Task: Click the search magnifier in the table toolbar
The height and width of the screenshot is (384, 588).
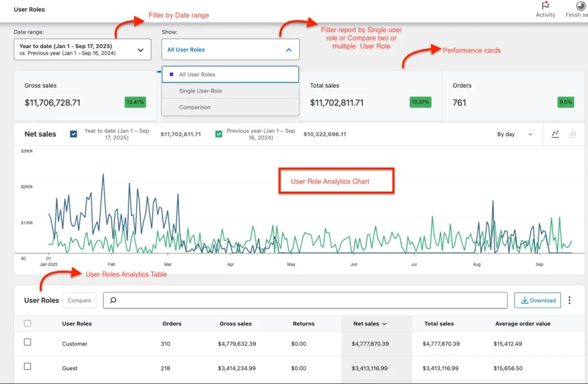Action: (113, 300)
